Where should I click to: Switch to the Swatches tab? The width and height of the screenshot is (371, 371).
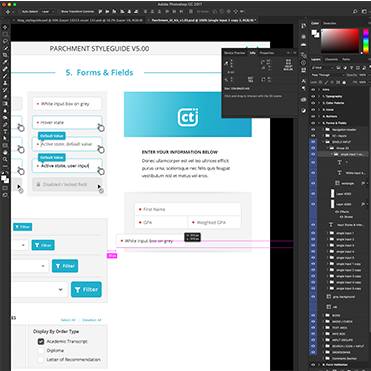click(330, 23)
